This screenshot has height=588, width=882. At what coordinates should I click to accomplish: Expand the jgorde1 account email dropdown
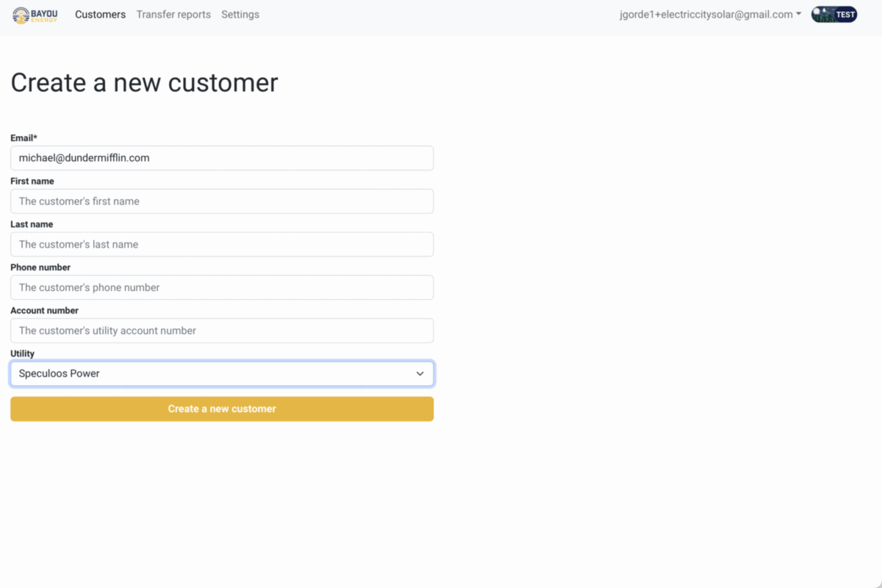(710, 15)
